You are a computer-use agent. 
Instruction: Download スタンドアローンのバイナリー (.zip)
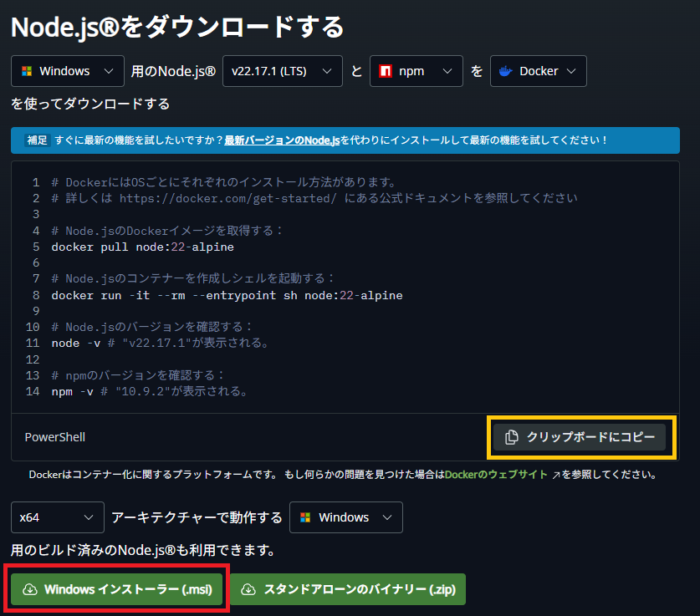tap(348, 589)
